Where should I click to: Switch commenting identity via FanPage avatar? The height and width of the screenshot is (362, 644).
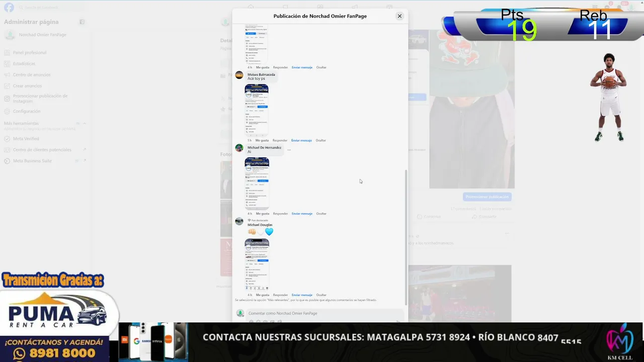(240, 313)
